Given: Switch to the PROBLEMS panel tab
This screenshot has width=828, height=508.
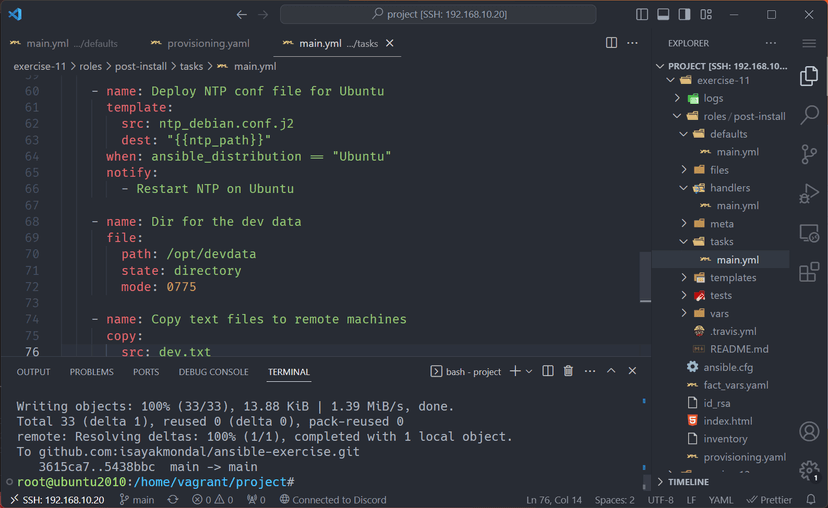Looking at the screenshot, I should click(x=91, y=372).
